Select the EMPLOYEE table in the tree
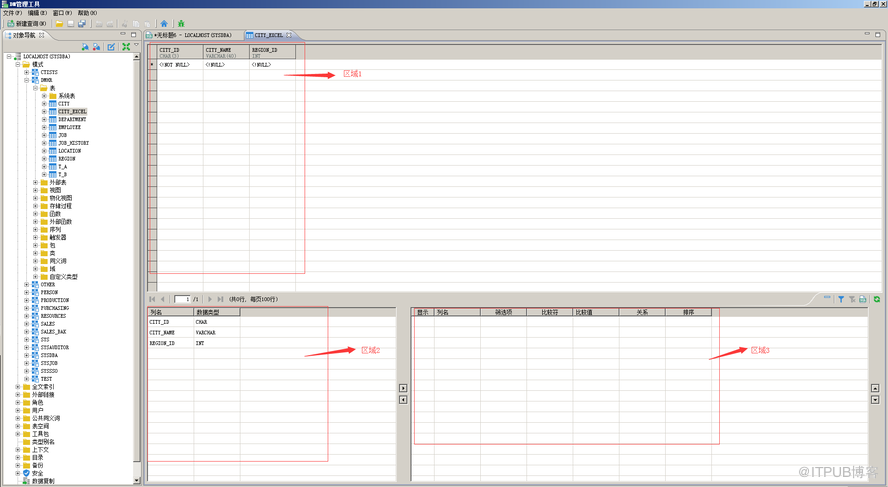The height and width of the screenshot is (487, 888). pos(70,127)
